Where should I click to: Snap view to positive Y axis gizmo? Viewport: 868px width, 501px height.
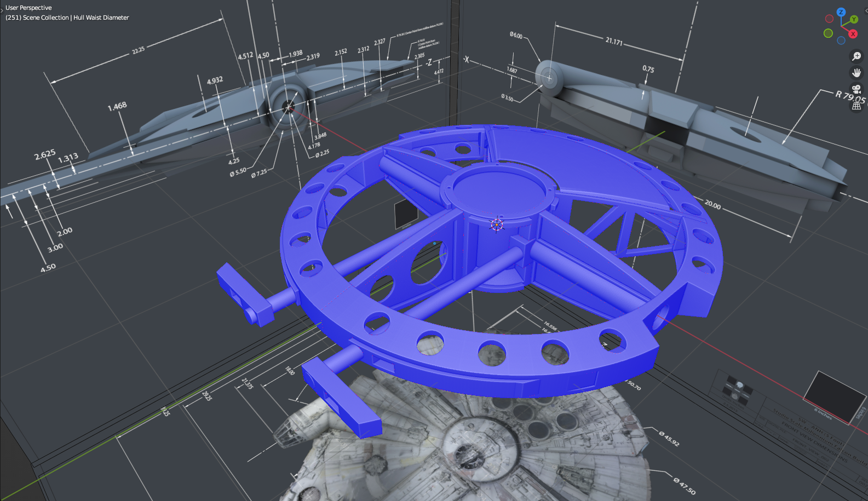[853, 20]
